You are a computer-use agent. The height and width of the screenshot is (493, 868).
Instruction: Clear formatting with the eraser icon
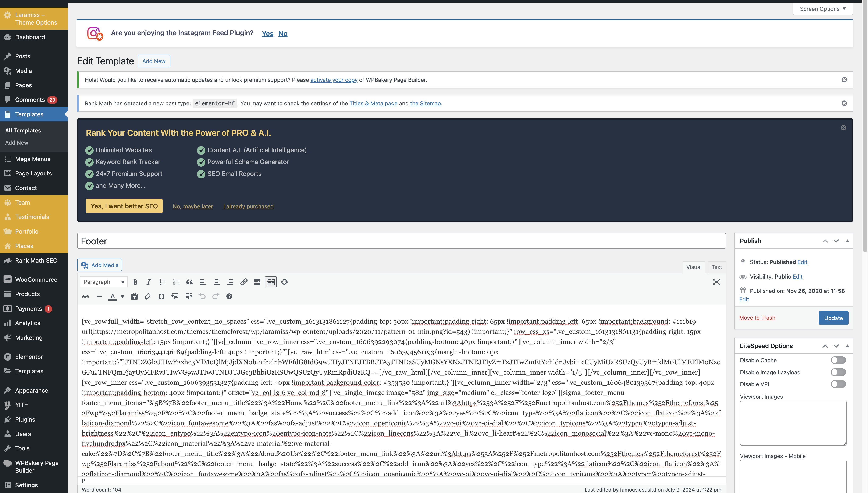tap(148, 297)
